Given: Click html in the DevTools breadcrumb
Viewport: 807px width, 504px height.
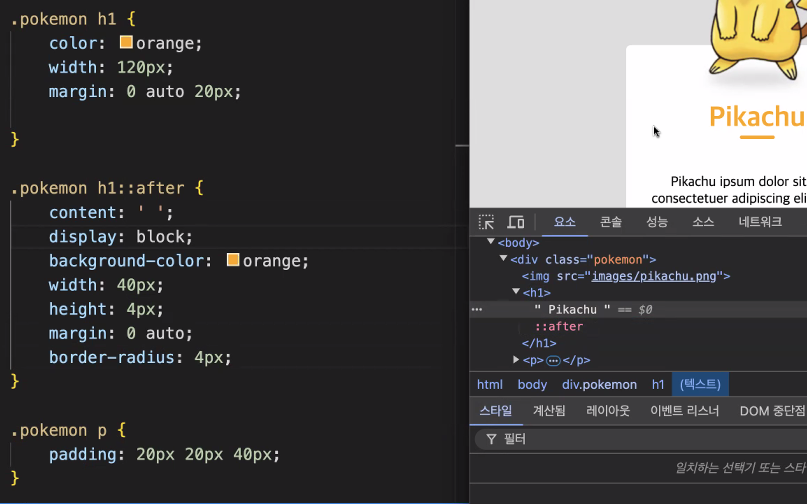Looking at the screenshot, I should pyautogui.click(x=489, y=385).
